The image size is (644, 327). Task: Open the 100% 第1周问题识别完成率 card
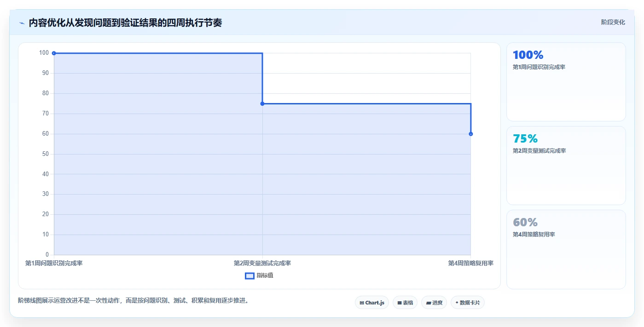tap(566, 82)
